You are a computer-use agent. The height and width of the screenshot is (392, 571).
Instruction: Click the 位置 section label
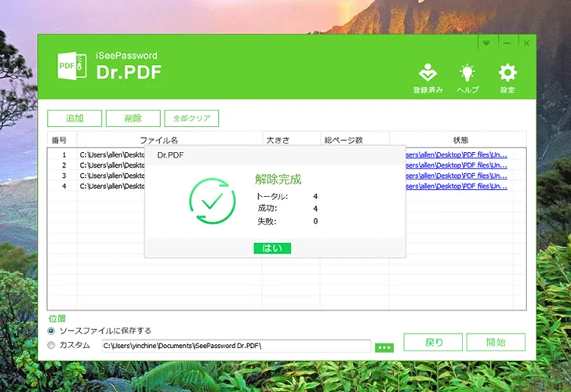57,318
